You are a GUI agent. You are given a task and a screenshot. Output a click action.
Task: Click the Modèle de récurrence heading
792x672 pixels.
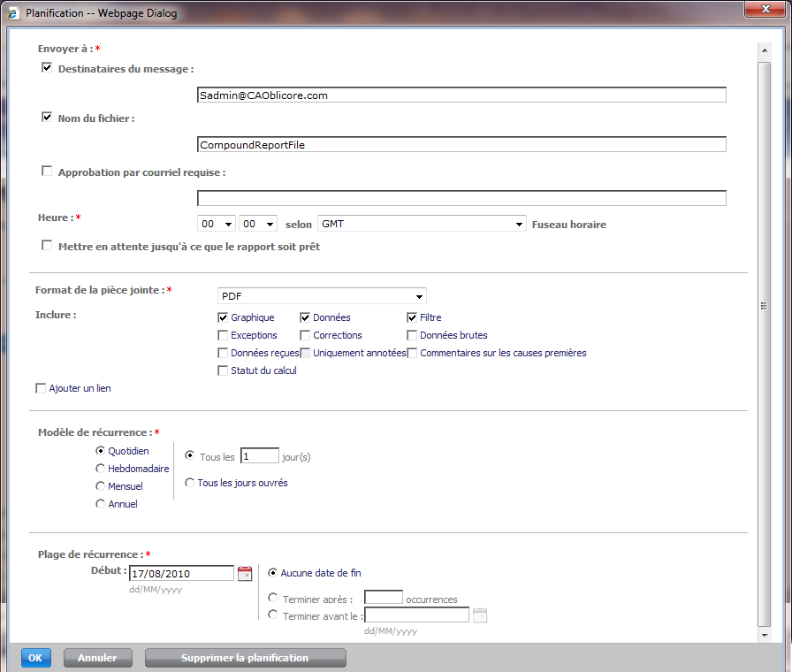pyautogui.click(x=93, y=432)
